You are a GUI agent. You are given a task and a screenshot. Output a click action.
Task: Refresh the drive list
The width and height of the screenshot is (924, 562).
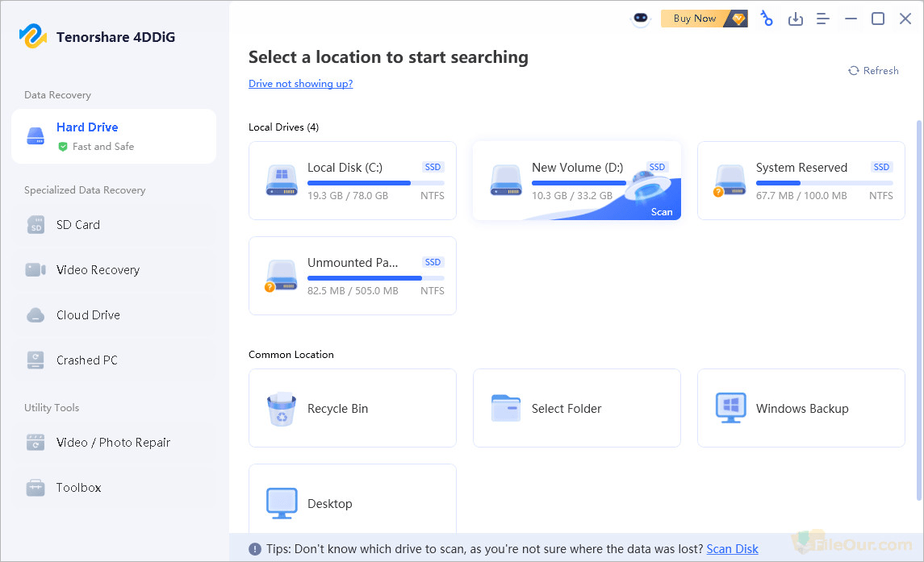[x=873, y=71]
